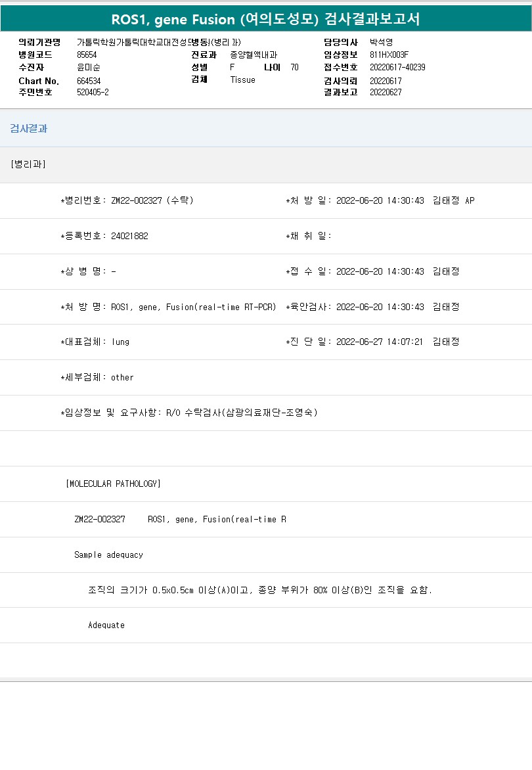Click hospital code value 85654

[87, 55]
